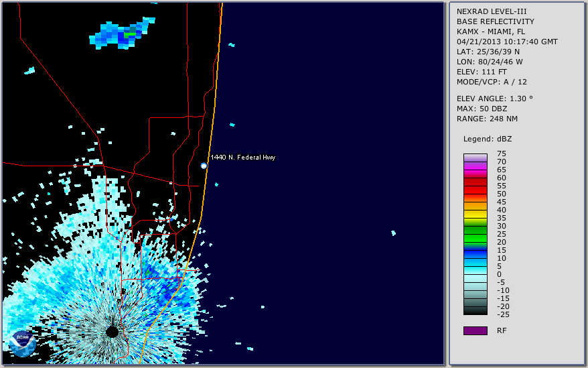Select the 'ELEV: 111 FT' text
Image resolution: width=588 pixels, height=368 pixels.
pos(482,72)
